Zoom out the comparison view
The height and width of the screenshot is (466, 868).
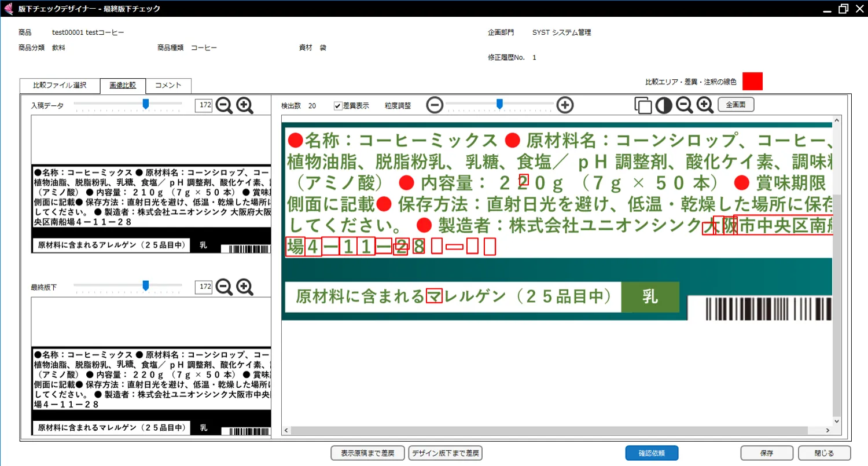(685, 105)
